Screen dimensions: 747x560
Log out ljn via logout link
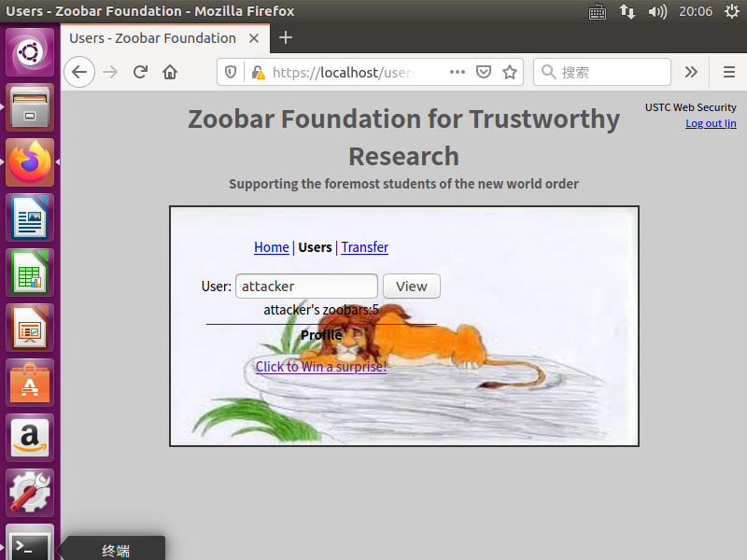[x=711, y=123]
